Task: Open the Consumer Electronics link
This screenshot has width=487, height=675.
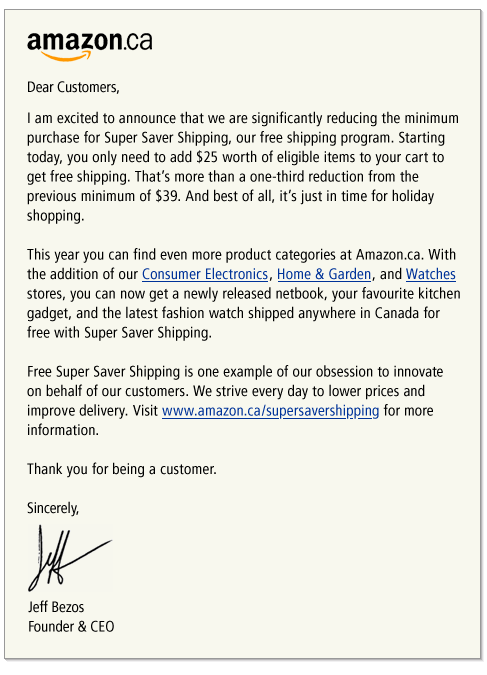Action: tap(205, 274)
